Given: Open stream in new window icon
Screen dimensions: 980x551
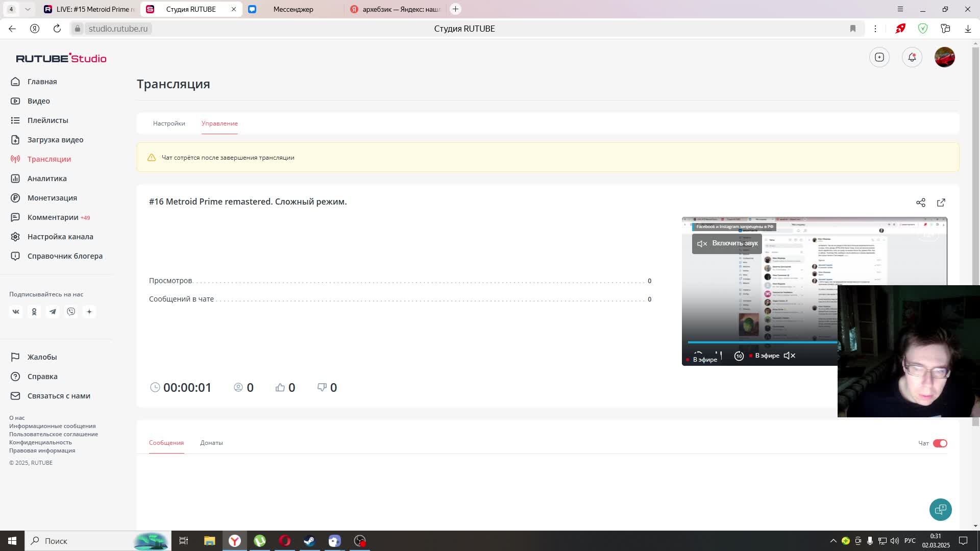Looking at the screenshot, I should (x=941, y=203).
